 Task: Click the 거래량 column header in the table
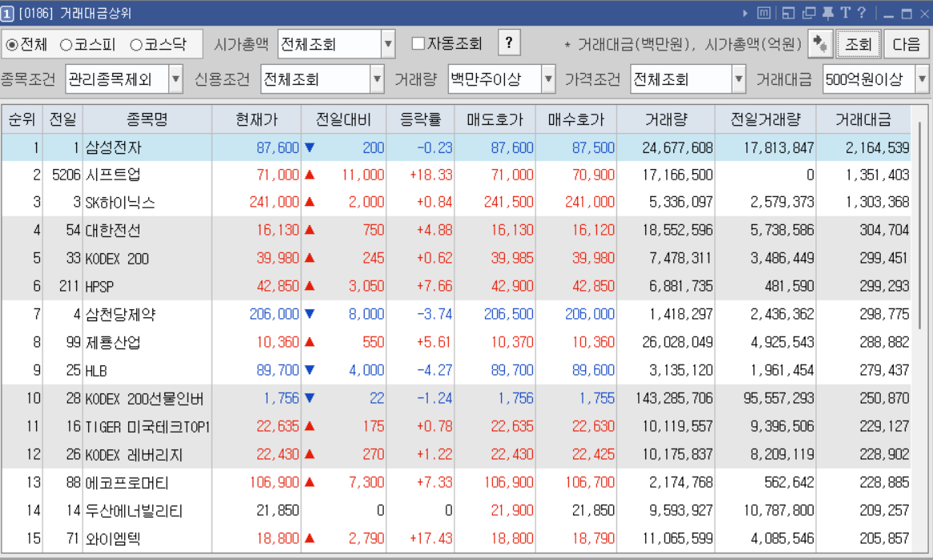(x=666, y=119)
